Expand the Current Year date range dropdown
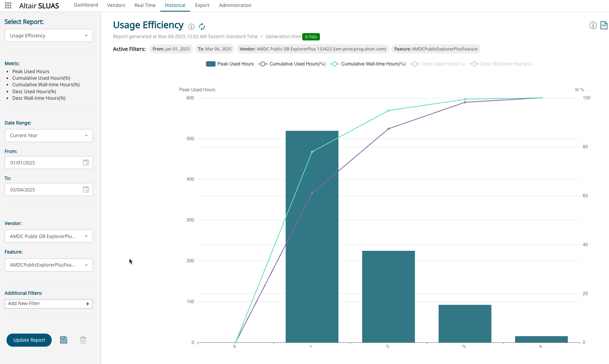Viewport: 609px width, 364px height. [x=49, y=136]
